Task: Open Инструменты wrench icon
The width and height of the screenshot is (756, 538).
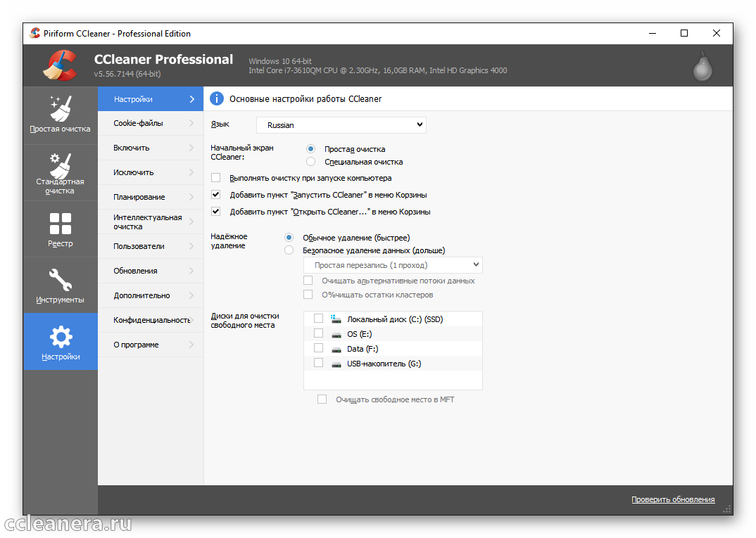Action: point(60,280)
